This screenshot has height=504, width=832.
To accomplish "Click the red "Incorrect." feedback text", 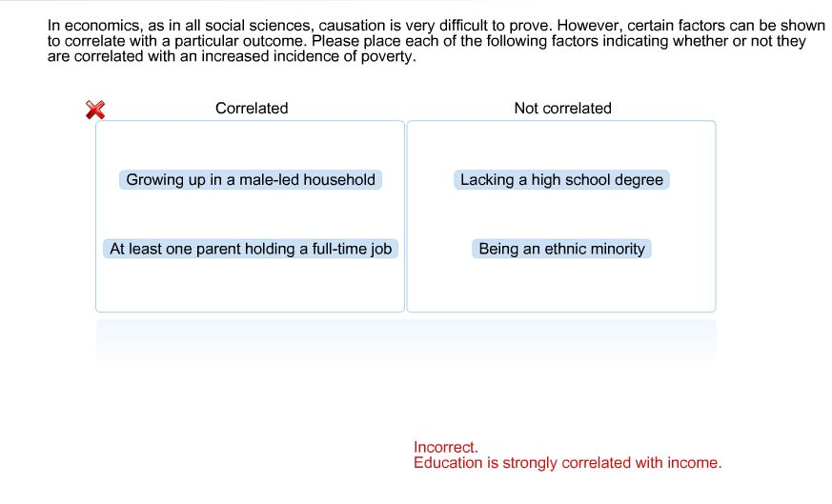I will (x=446, y=447).
